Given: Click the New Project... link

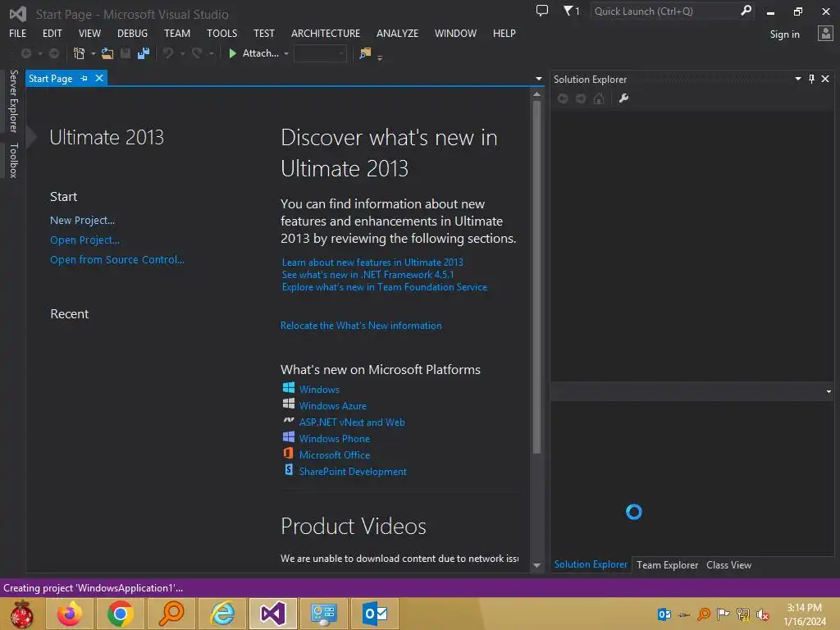Looking at the screenshot, I should pos(83,220).
